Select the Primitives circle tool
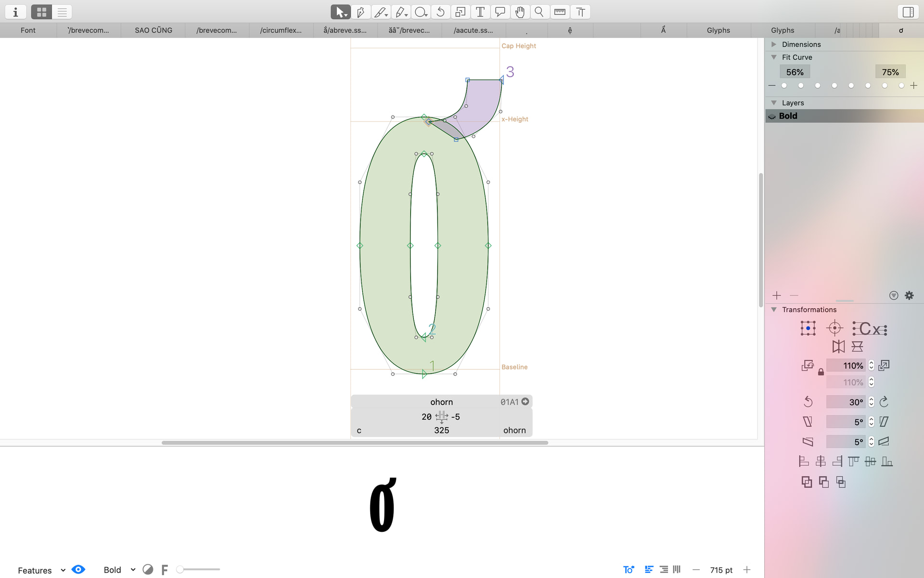The height and width of the screenshot is (578, 924). coord(421,12)
